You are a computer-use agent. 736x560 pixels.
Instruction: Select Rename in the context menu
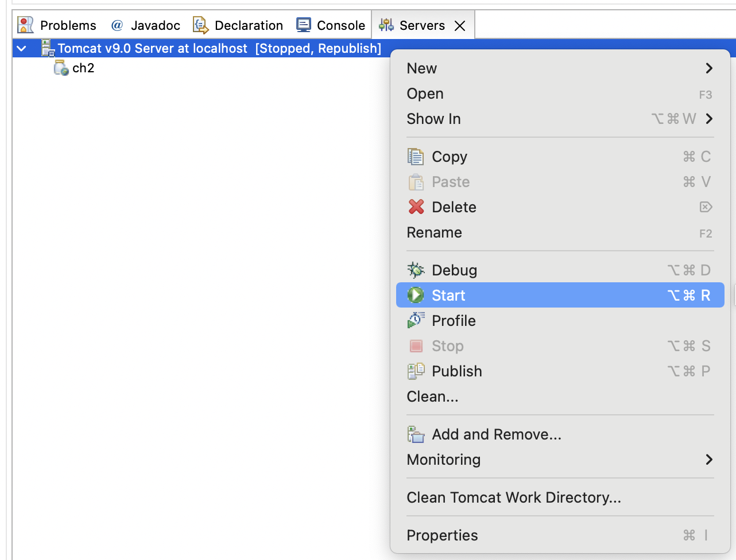560,232
